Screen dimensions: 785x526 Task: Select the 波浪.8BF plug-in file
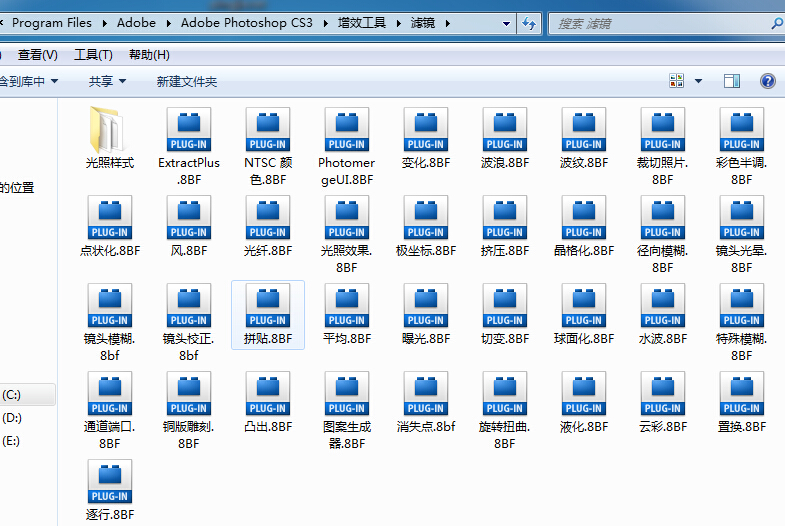(505, 137)
